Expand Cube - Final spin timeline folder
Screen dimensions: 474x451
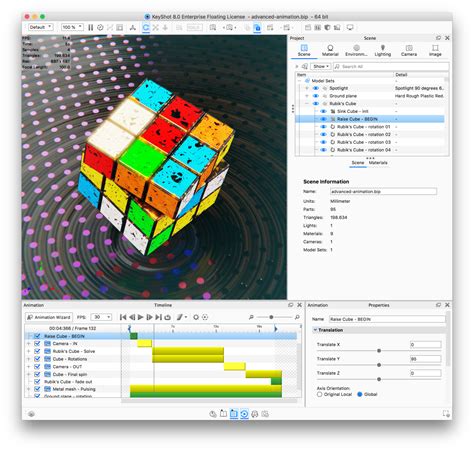29,374
